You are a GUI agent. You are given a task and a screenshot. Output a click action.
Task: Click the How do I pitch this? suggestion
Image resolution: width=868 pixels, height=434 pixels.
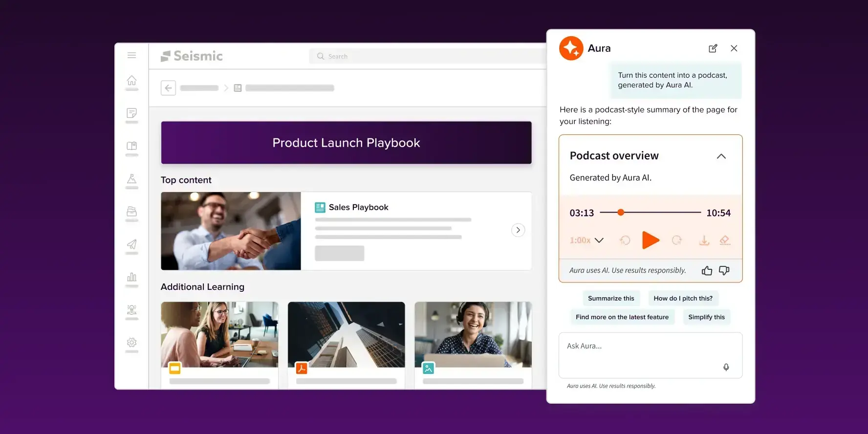point(683,298)
